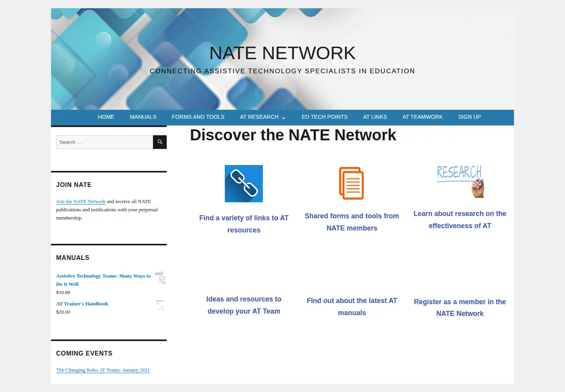Click Shared forms and tools from NATE members
This screenshot has width=565, height=392.
coord(352,222)
